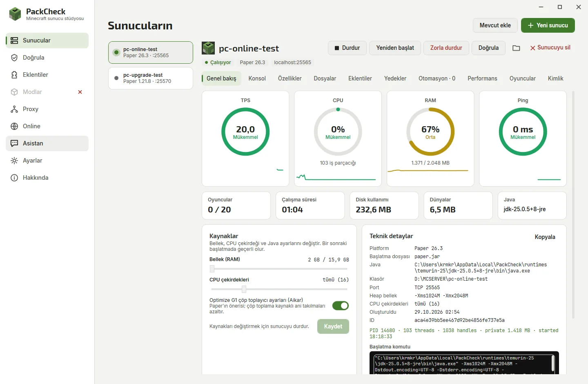This screenshot has height=384, width=588.
Task: Switch to the server Eklentiler tab
Action: (x=360, y=78)
